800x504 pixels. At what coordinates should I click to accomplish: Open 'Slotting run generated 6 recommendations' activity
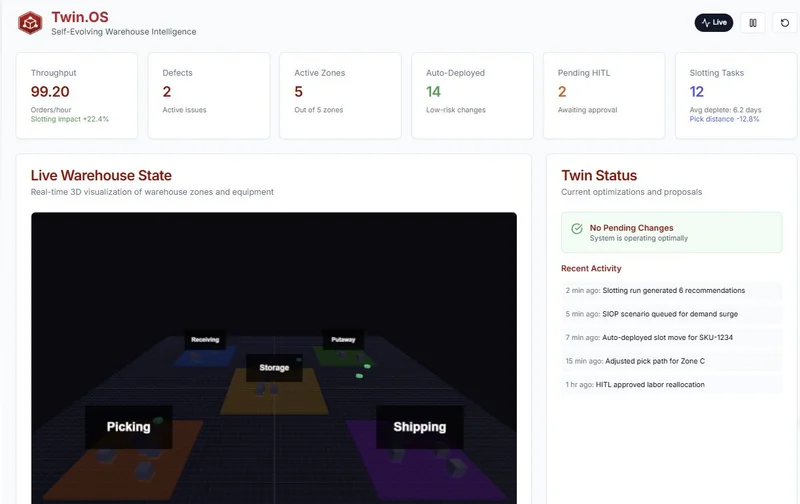[x=671, y=291]
